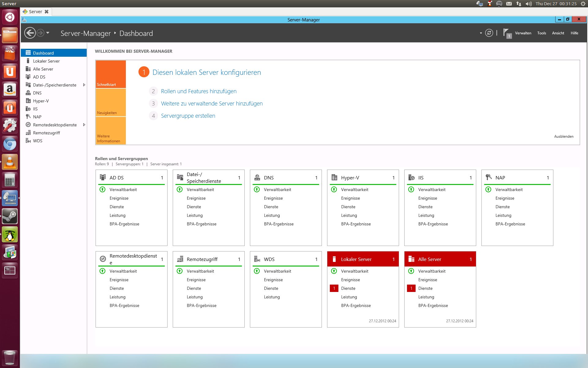Click the Hyper-V icon in sidebar
The image size is (588, 368).
click(28, 101)
